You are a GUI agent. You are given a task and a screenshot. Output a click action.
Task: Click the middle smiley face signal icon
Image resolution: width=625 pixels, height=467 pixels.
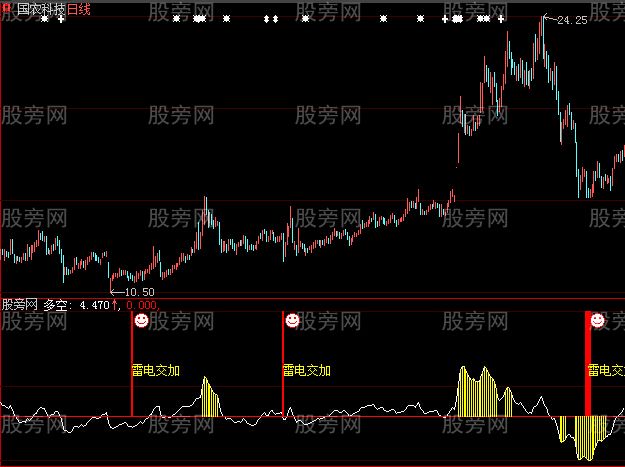(292, 321)
